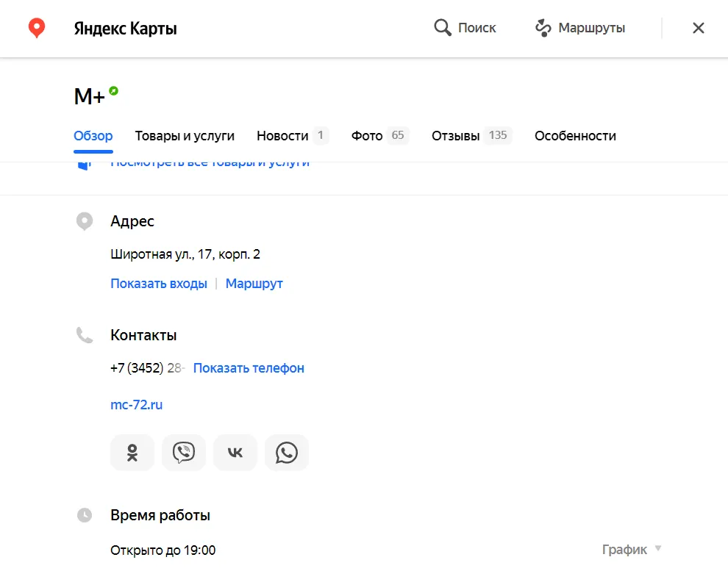Click the Поиск label in header
This screenshot has height=571, width=728.
(x=477, y=28)
